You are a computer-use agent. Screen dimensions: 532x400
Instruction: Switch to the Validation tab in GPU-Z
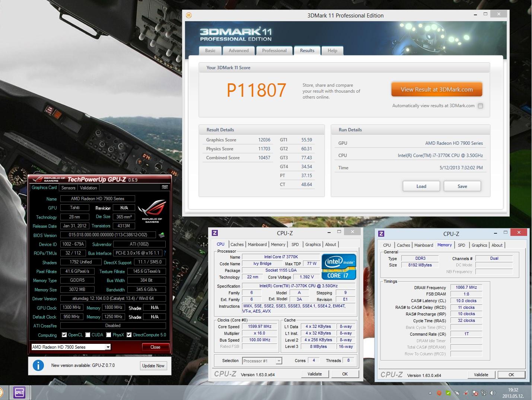pyautogui.click(x=89, y=188)
